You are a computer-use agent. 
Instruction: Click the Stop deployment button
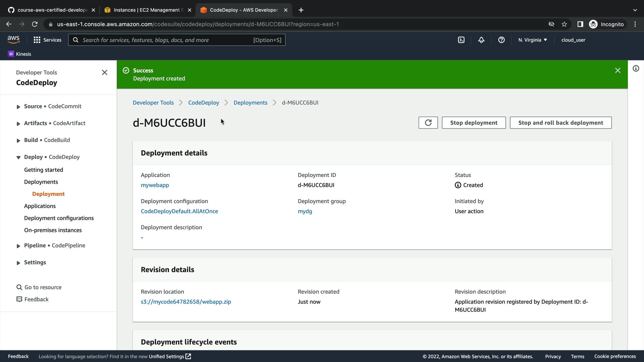tap(474, 123)
